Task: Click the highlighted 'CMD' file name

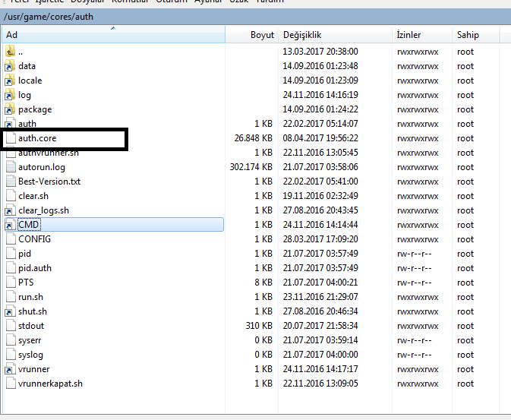Action: click(28, 225)
